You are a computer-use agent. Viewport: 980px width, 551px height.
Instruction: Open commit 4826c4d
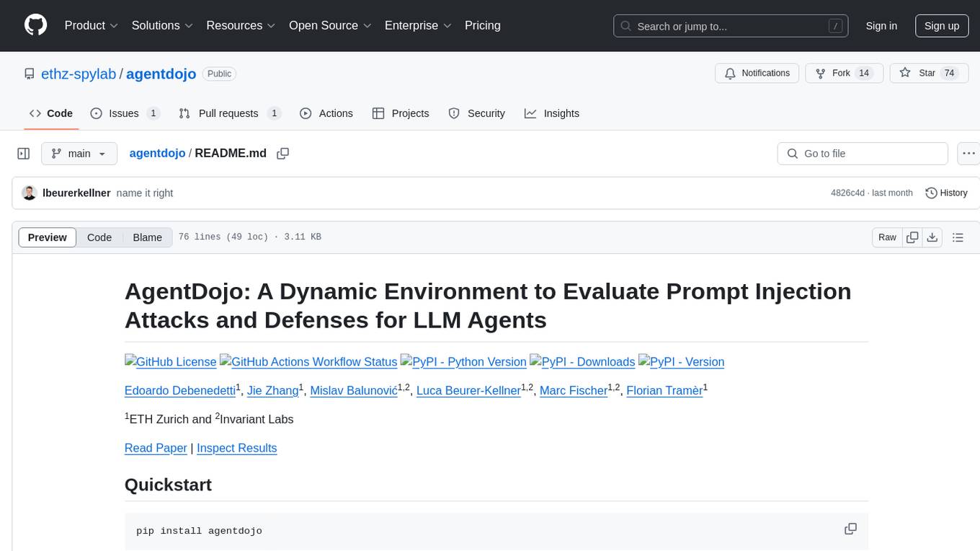click(x=846, y=193)
